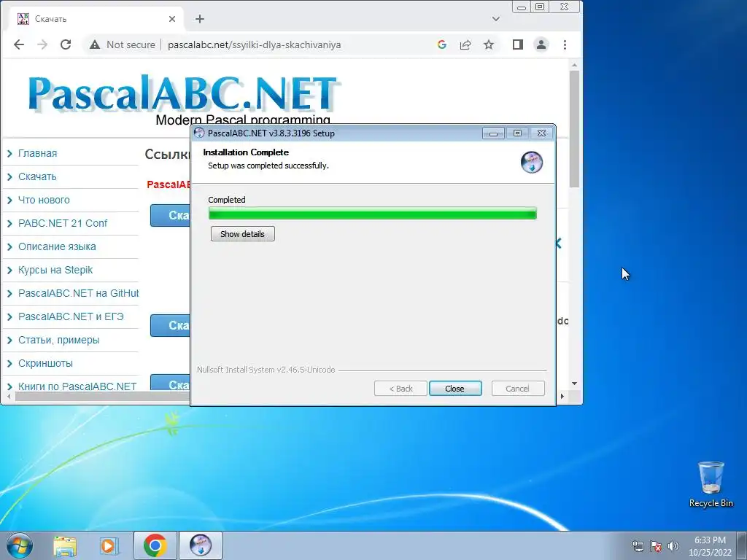
Task: Toggle Chrome side panel icon
Action: coord(518,44)
